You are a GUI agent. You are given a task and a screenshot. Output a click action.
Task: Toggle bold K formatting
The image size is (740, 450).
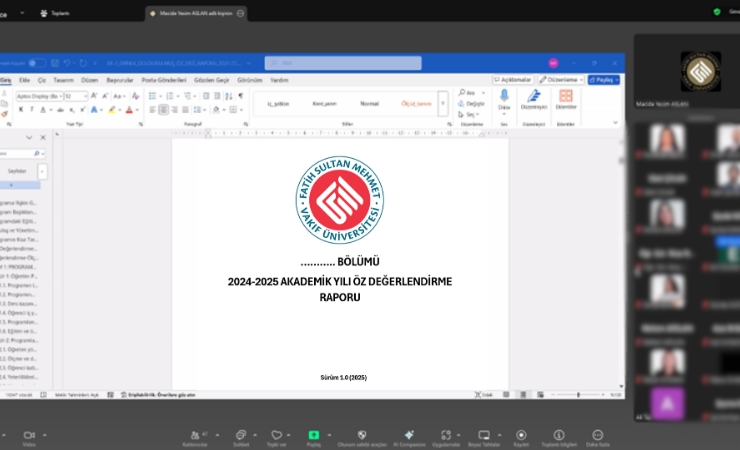21,109
